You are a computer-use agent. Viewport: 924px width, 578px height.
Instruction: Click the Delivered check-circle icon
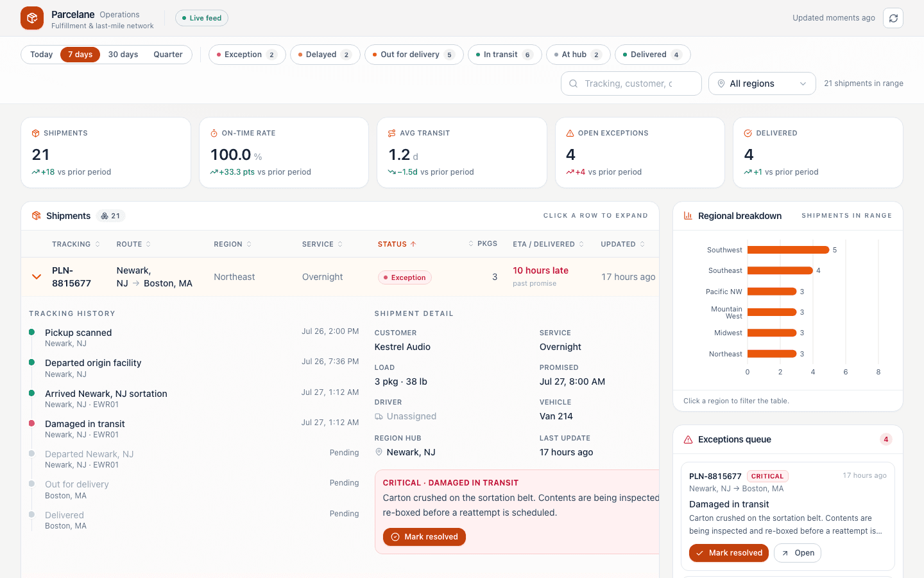point(748,133)
